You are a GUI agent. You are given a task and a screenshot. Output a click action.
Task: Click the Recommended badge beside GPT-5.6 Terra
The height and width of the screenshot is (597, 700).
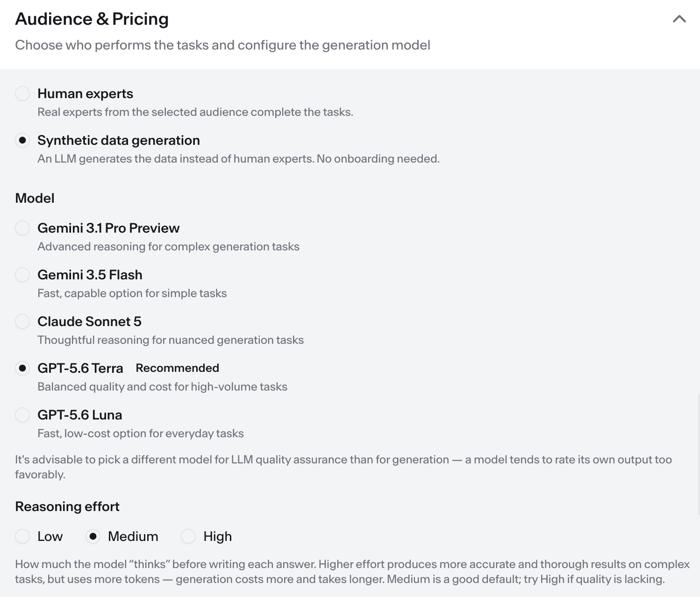[x=178, y=368]
